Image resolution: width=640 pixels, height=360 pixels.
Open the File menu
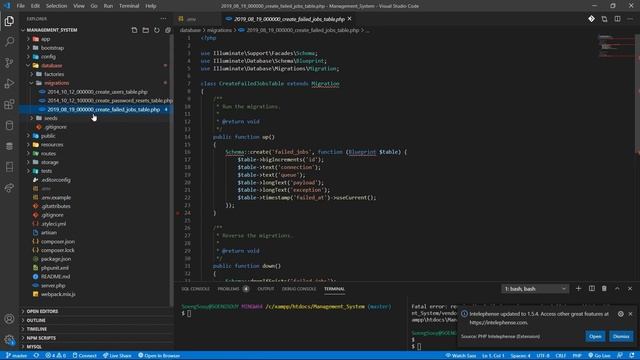tap(20, 6)
